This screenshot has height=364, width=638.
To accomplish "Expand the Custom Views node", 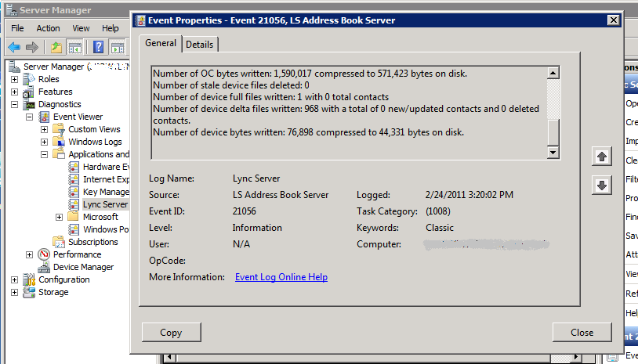I will coord(45,130).
